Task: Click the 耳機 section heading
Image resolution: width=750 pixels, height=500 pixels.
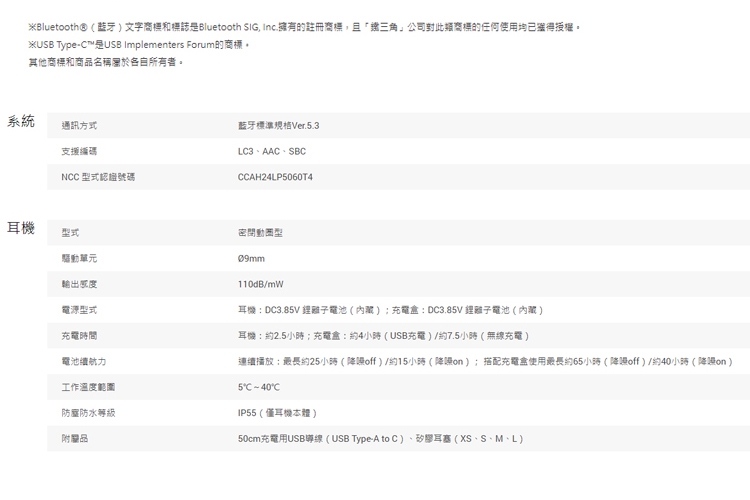Action: tap(21, 229)
